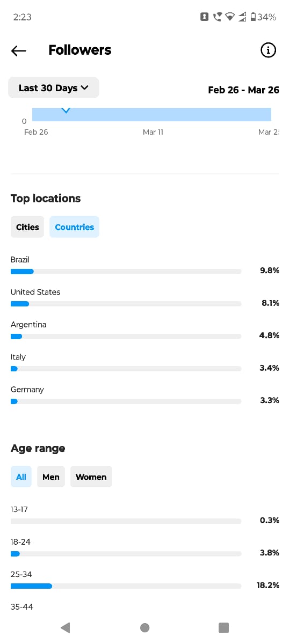Tap Android back triangle navigation button
290x644 pixels.
66,627
